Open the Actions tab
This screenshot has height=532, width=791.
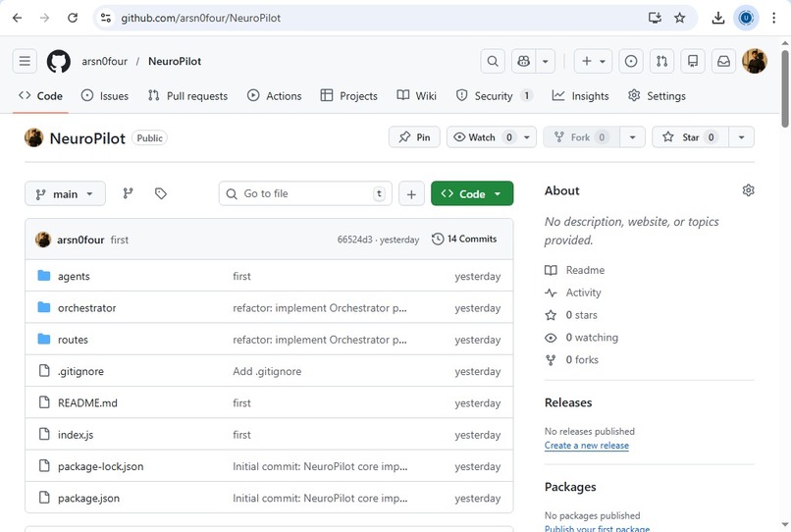coord(275,96)
